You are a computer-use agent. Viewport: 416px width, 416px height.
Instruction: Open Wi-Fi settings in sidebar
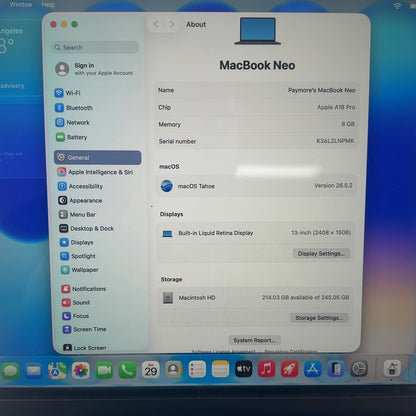coord(68,93)
